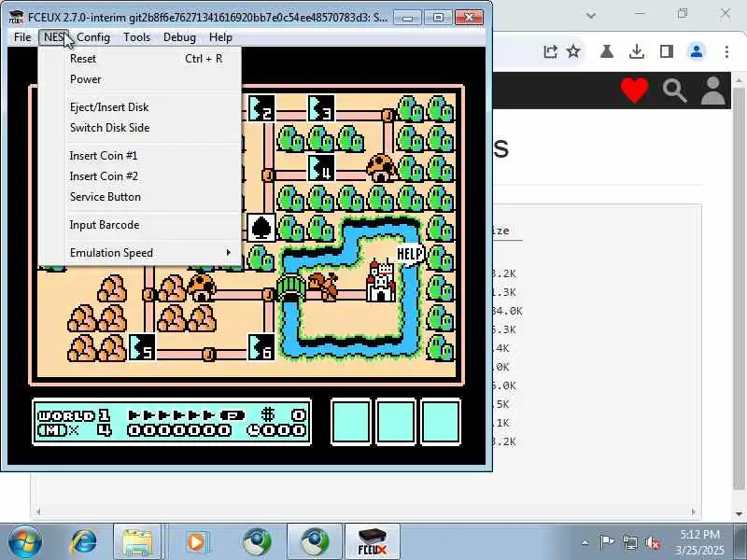The width and height of the screenshot is (747, 560).
Task: Open the Config menu
Action: coord(93,37)
